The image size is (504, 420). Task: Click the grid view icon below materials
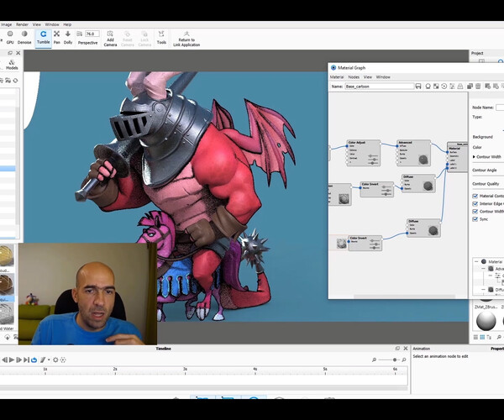[482, 337]
